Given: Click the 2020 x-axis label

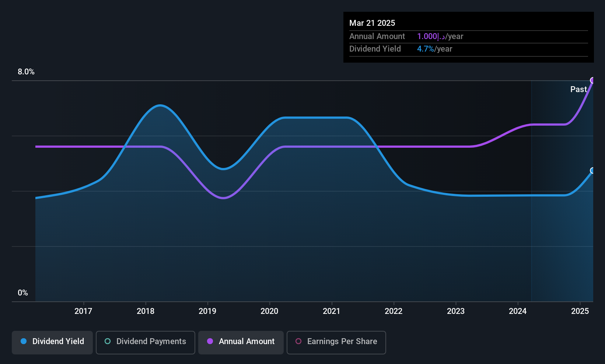Looking at the screenshot, I should [x=269, y=311].
